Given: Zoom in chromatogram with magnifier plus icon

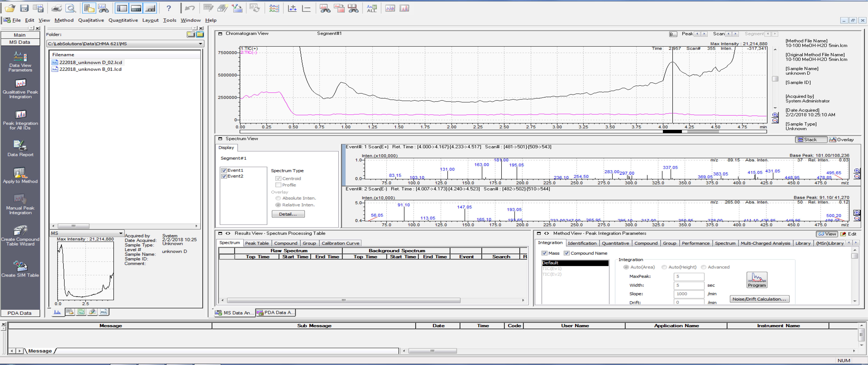Looking at the screenshot, I should click(775, 115).
